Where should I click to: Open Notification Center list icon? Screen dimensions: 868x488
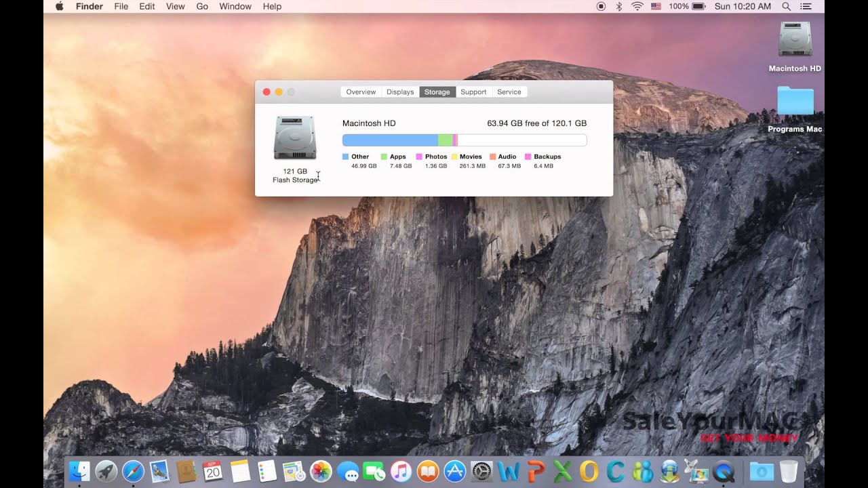(x=806, y=6)
